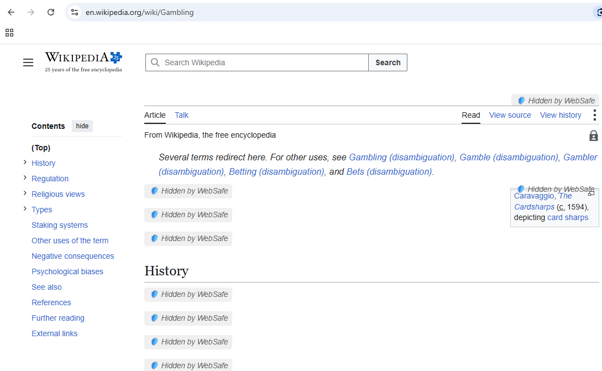The image size is (602, 371).
Task: Click first Hidden by WebSafe placeholder under History heading
Action: pyautogui.click(x=188, y=294)
